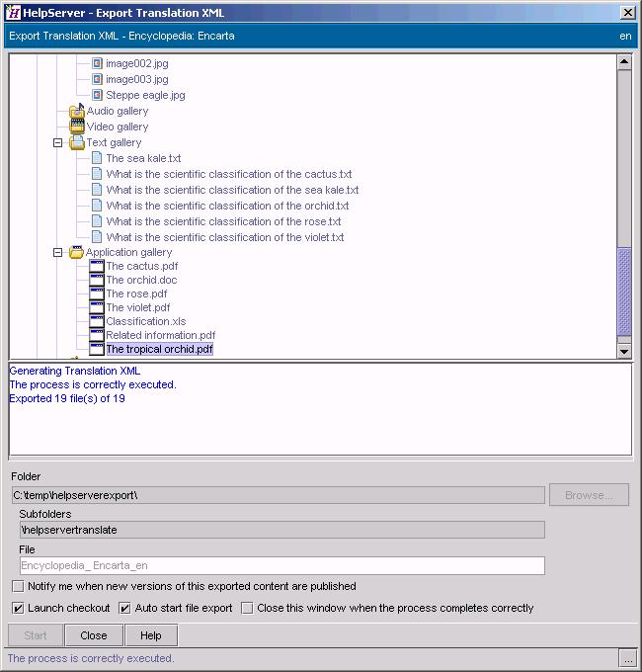Click The cactus.pdf application icon

[x=97, y=266]
